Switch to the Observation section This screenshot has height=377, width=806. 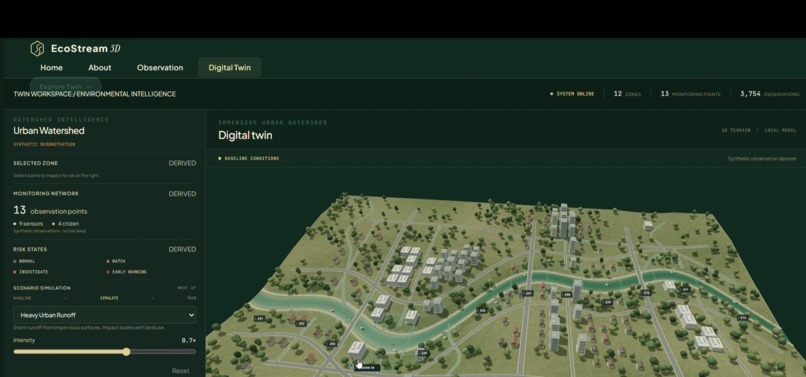point(160,67)
